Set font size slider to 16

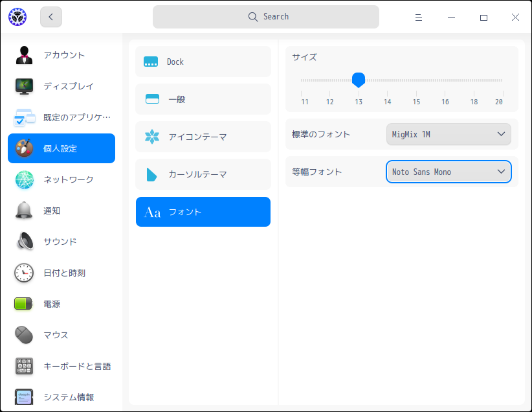[445, 80]
